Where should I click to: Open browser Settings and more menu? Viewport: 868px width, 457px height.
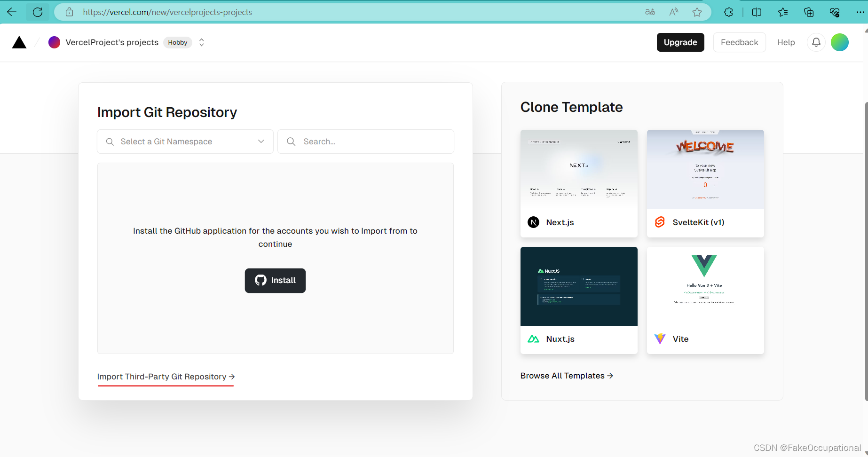coord(860,12)
